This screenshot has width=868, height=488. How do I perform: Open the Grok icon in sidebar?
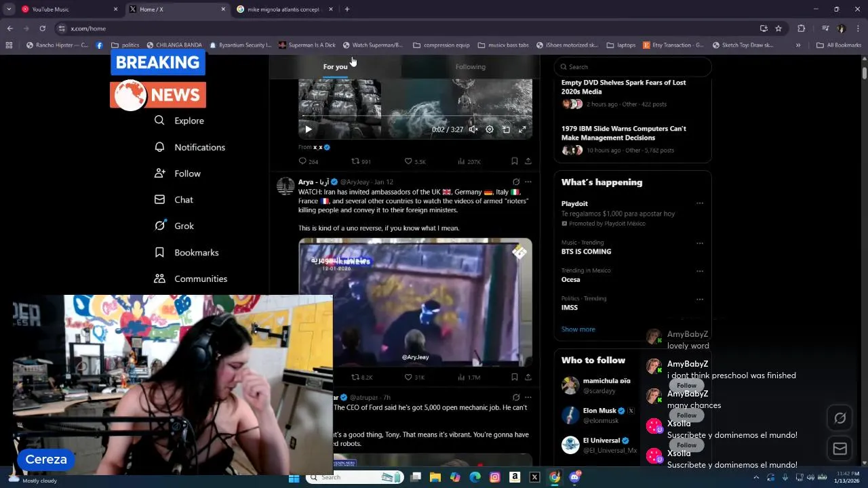[159, 226]
